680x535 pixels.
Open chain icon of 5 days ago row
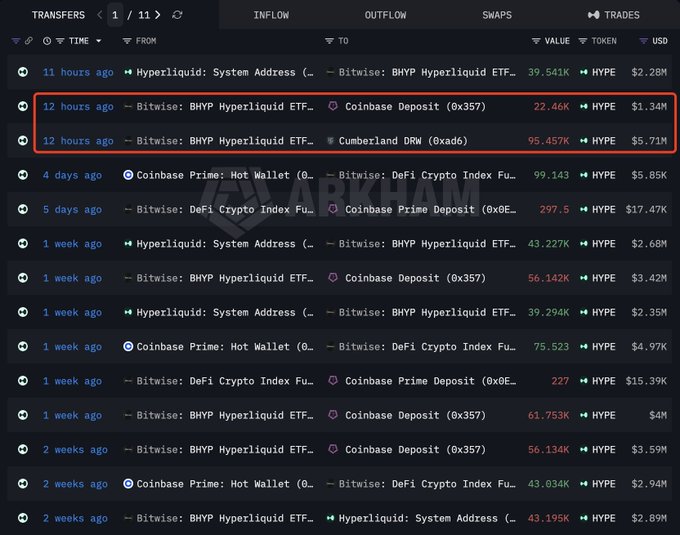(x=23, y=209)
